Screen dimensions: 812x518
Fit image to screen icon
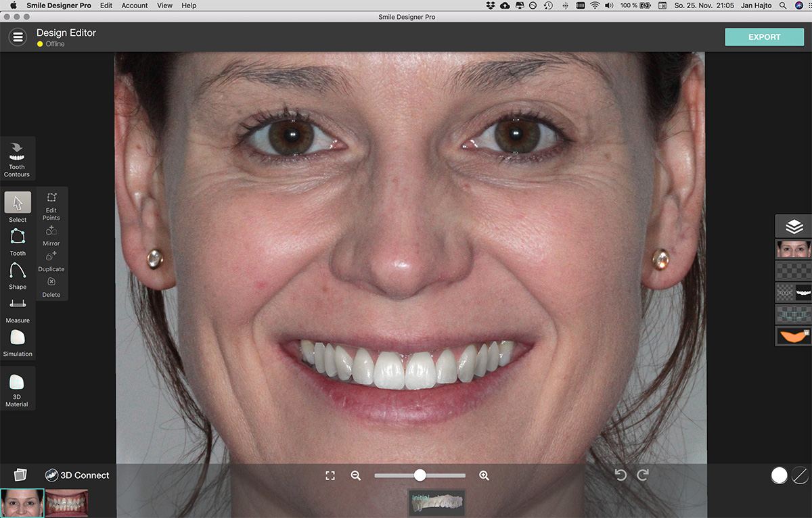click(x=330, y=475)
